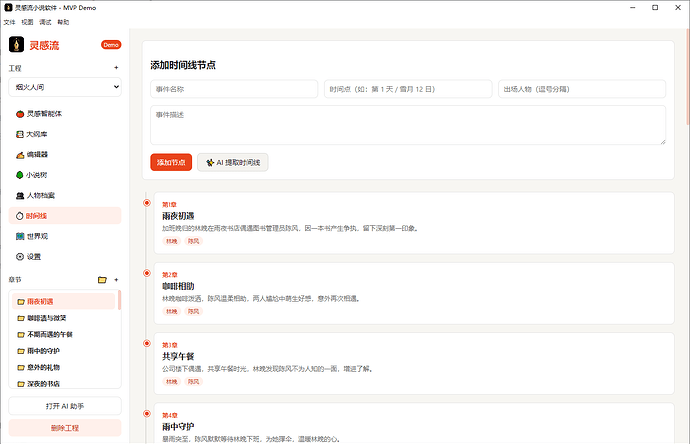Click the app icon in title bar
690x444 pixels.
tap(8, 7)
